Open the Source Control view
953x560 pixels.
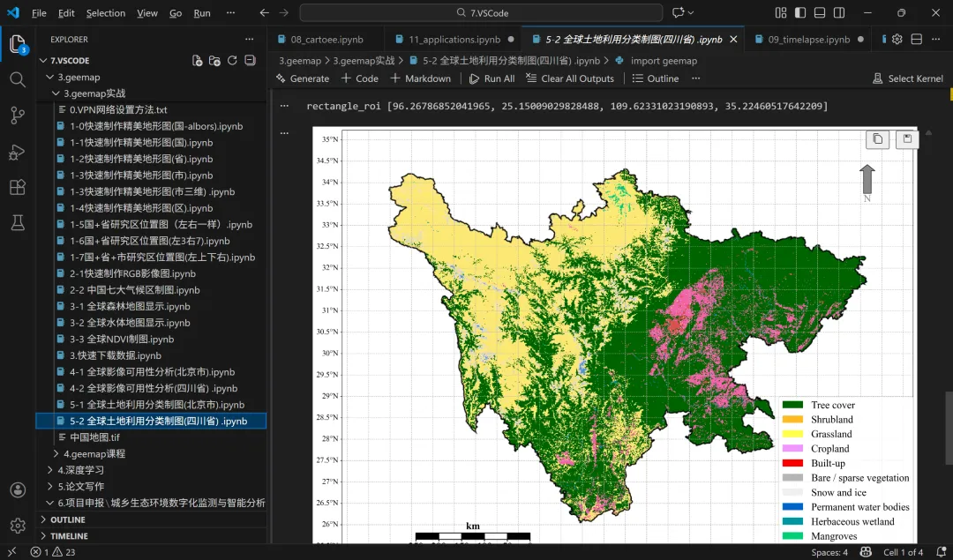18,116
